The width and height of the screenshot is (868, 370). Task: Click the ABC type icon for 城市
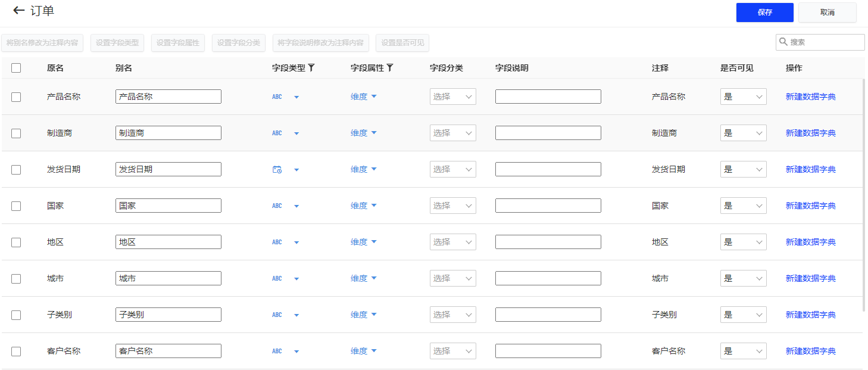pos(277,278)
